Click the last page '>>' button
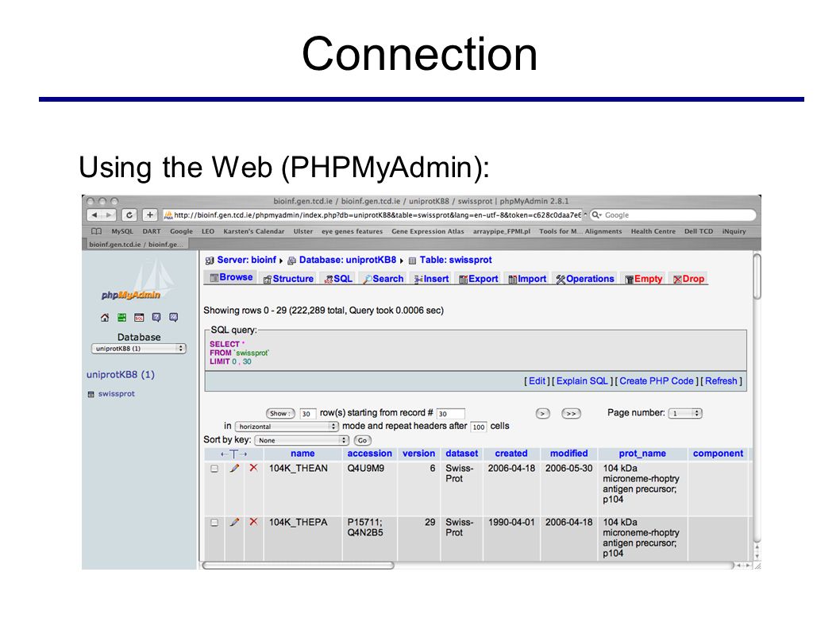The image size is (840, 630). [571, 413]
